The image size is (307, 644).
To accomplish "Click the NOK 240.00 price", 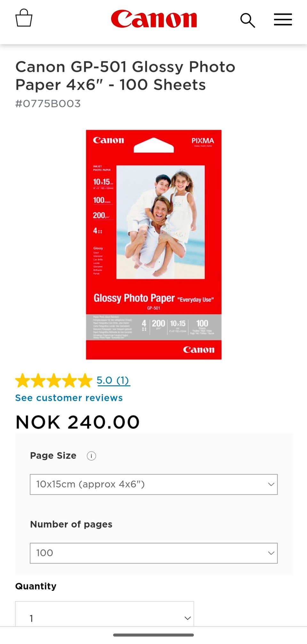I will coord(78,422).
